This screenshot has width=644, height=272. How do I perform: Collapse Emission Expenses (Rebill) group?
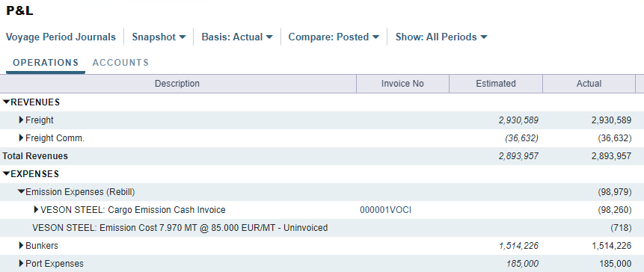point(21,191)
